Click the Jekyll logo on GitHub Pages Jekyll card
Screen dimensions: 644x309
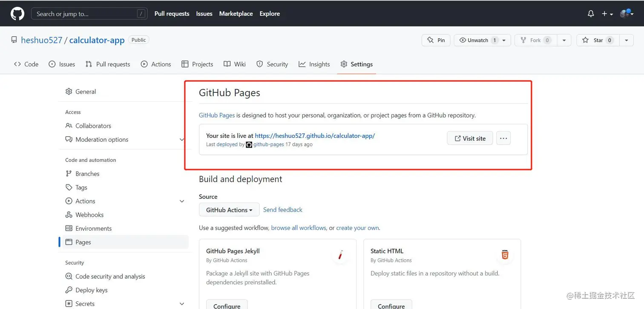pos(340,255)
